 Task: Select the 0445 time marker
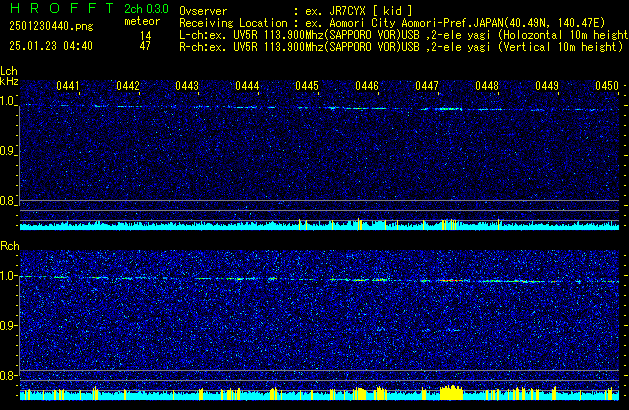point(307,86)
